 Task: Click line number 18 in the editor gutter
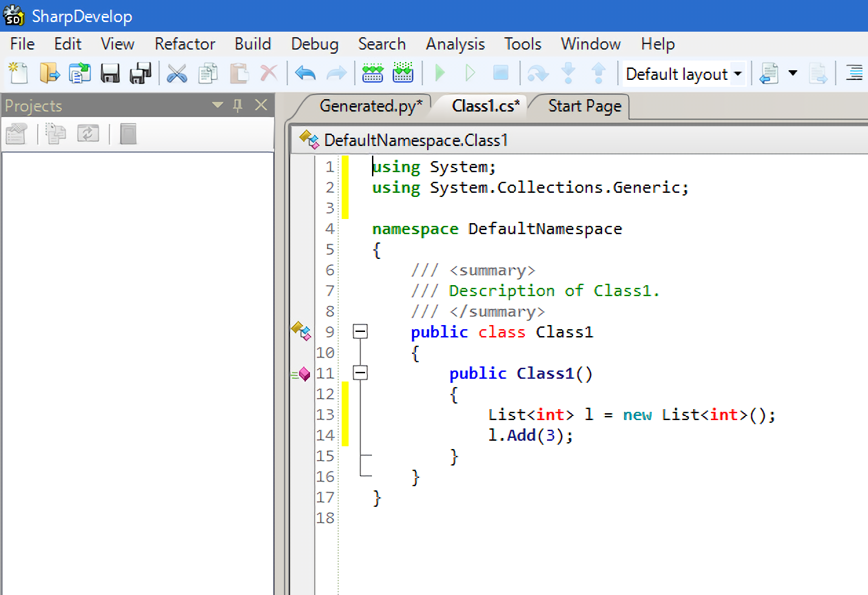pyautogui.click(x=324, y=518)
